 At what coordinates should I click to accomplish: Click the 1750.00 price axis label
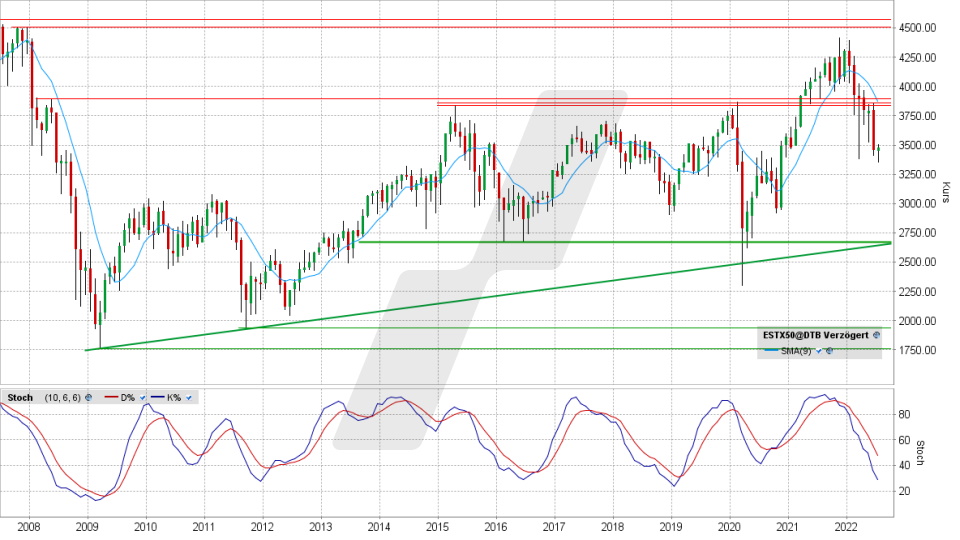coord(917,350)
